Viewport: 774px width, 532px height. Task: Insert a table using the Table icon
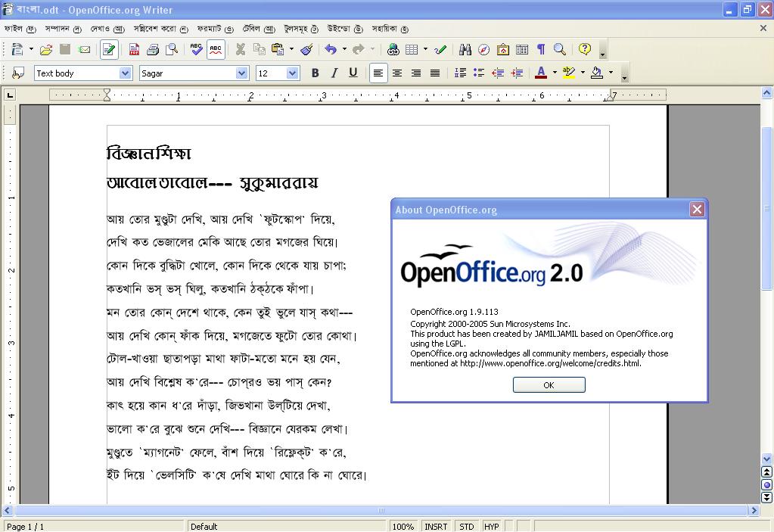tap(412, 49)
